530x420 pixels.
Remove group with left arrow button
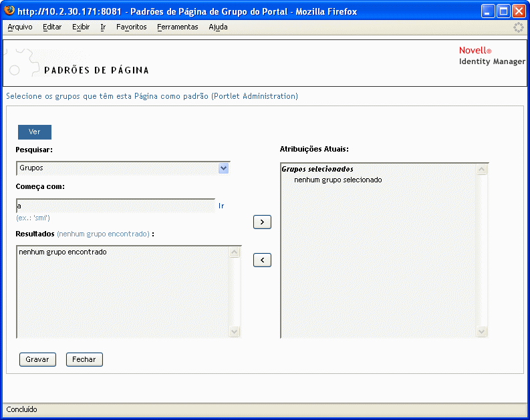tap(262, 260)
